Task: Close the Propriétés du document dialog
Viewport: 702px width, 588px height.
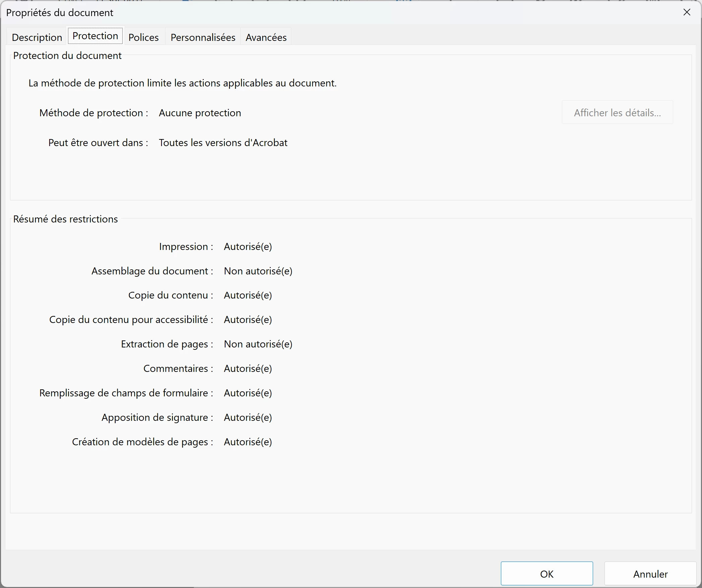Action: (x=687, y=12)
